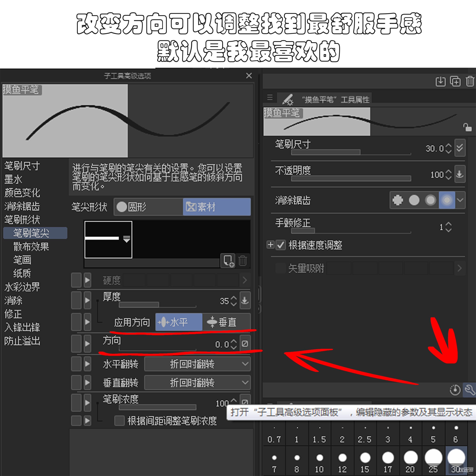Toggle display checkbox for 硬度 row
The width and height of the screenshot is (476, 476).
tap(76, 280)
